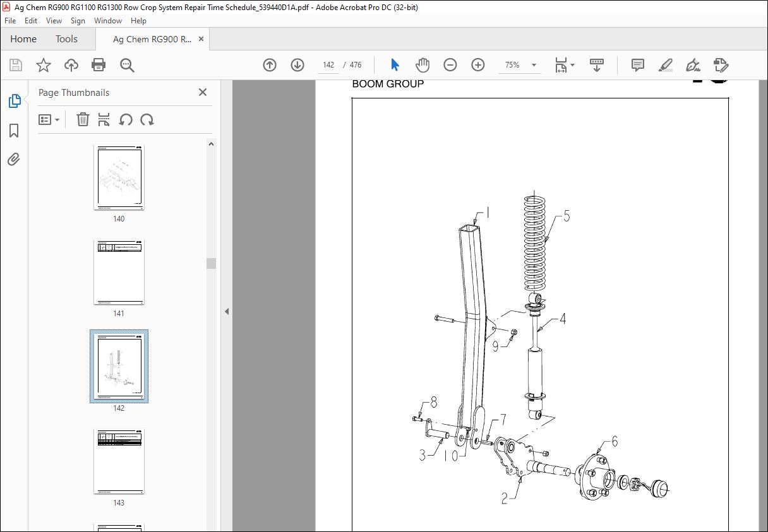The width and height of the screenshot is (768, 532).
Task: Select page 143 thumbnail
Action: click(119, 461)
